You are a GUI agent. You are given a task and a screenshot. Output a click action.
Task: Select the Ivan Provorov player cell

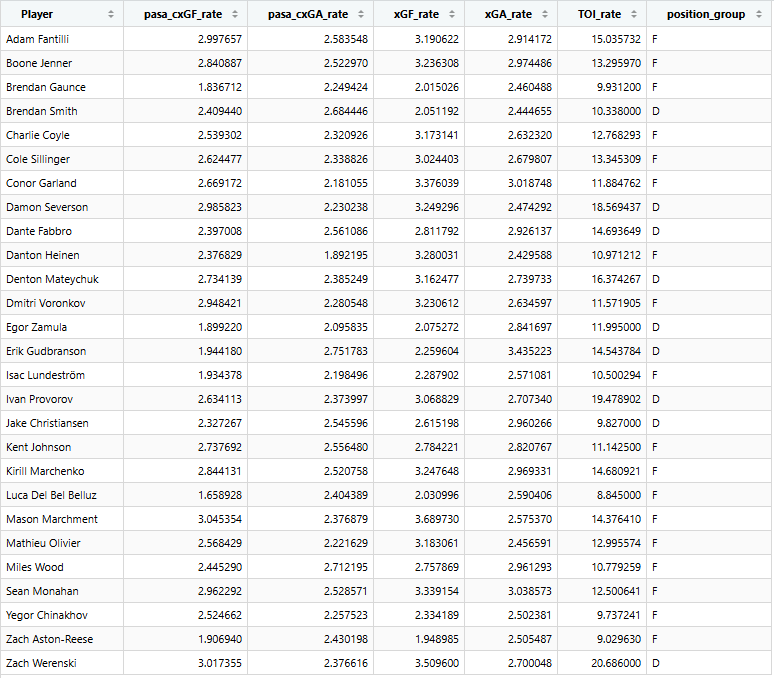(62, 399)
